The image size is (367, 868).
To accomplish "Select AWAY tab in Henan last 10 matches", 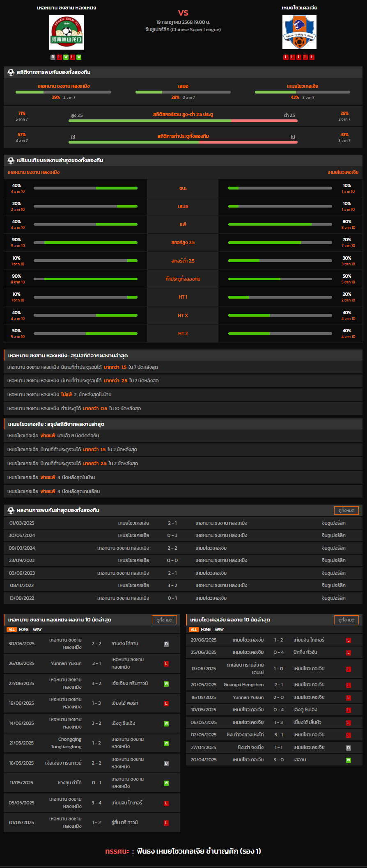I will click(x=37, y=630).
